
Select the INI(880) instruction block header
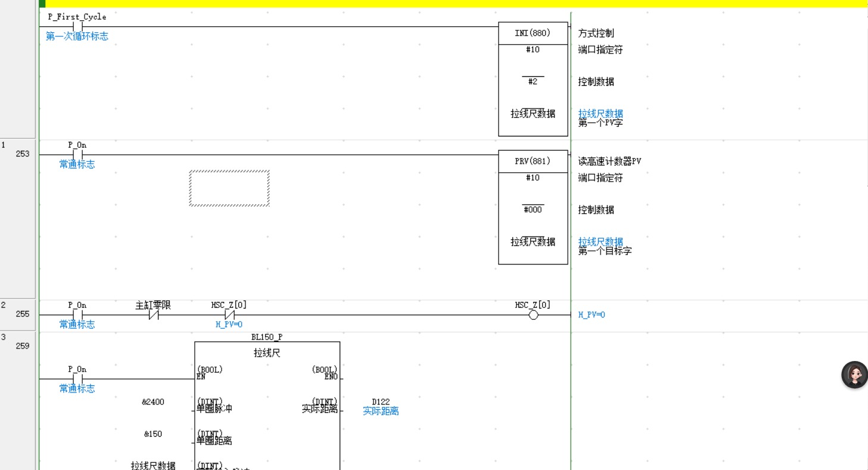[x=533, y=33]
